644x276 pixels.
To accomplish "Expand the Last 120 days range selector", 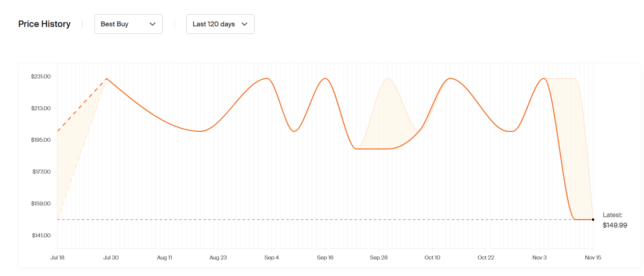I will (220, 24).
